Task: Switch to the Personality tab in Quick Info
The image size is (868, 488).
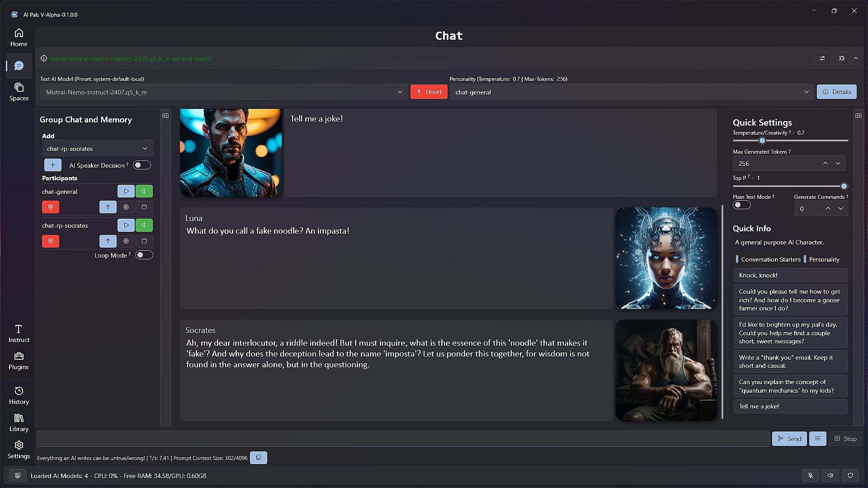Action: [824, 259]
